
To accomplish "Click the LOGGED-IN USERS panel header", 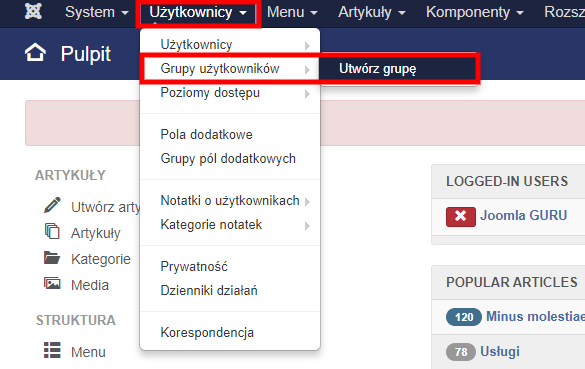I will tap(507, 181).
